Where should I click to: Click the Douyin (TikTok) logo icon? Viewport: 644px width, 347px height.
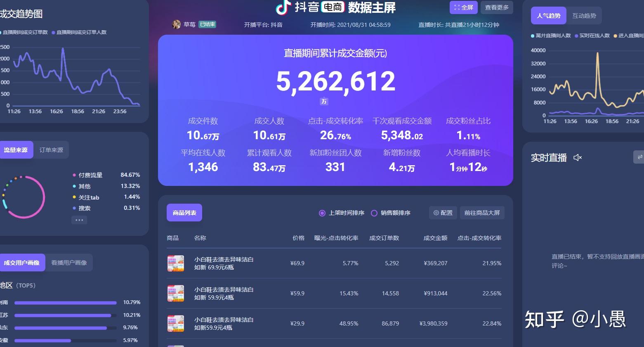pyautogui.click(x=283, y=7)
